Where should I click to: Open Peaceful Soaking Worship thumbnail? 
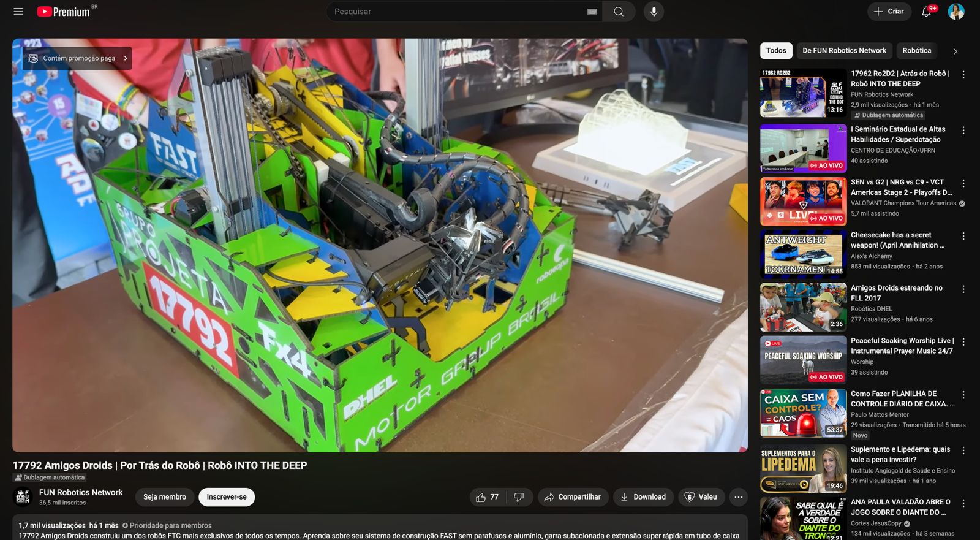coord(803,360)
